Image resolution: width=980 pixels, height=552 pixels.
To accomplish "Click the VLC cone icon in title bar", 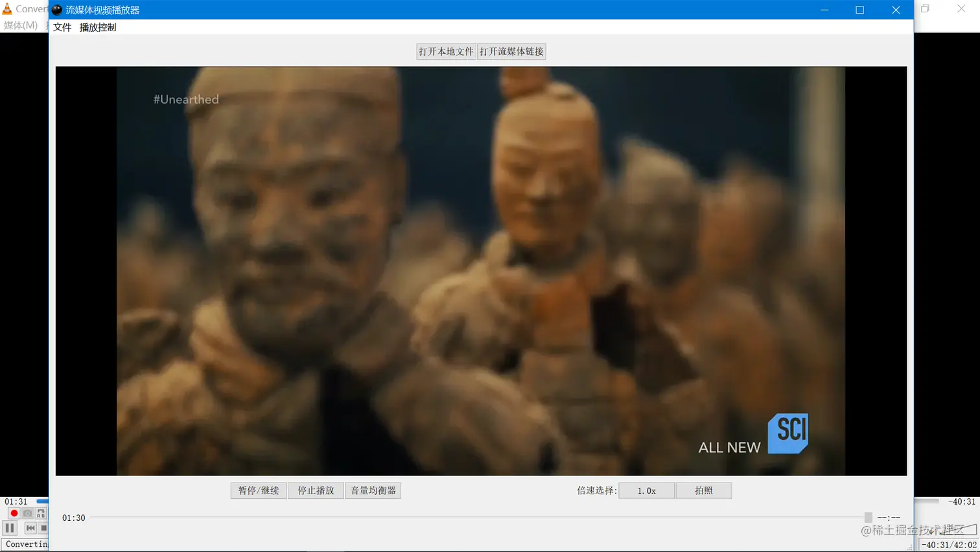I will pyautogui.click(x=7, y=8).
